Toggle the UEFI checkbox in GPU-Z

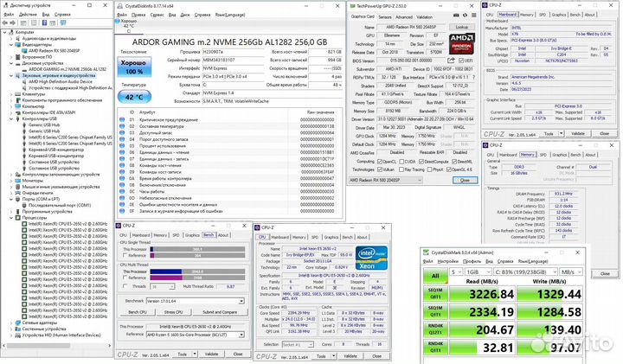(x=461, y=61)
